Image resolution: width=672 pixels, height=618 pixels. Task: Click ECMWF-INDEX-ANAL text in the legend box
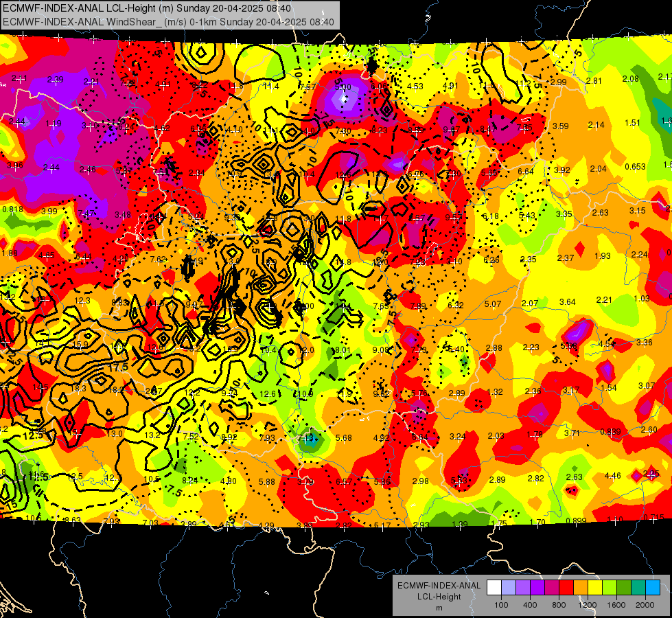pyautogui.click(x=439, y=586)
